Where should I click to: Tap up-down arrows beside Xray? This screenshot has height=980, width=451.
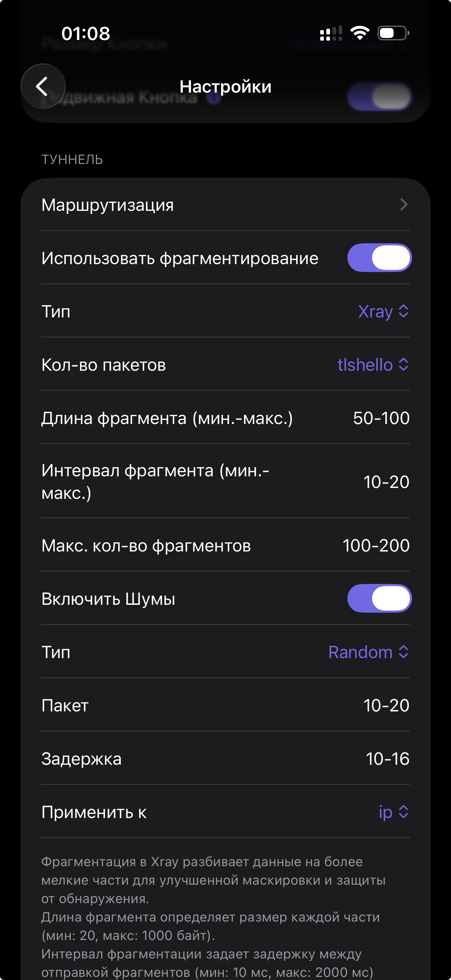[404, 311]
